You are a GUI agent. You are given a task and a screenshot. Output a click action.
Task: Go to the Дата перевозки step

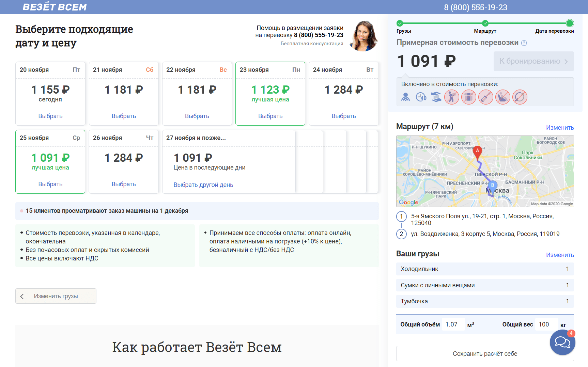pos(570,23)
